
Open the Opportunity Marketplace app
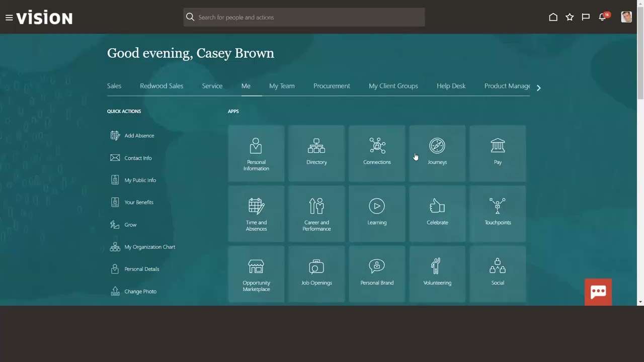[256, 274]
